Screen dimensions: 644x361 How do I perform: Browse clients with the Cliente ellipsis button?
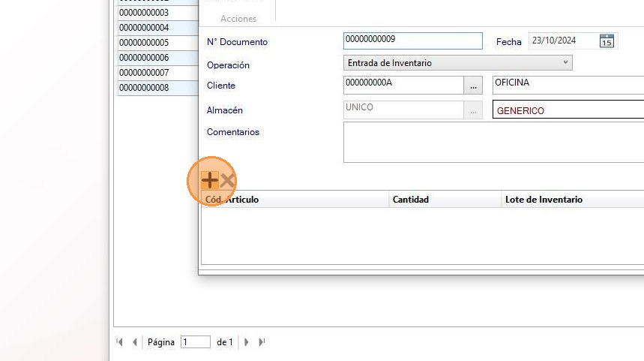coord(473,86)
